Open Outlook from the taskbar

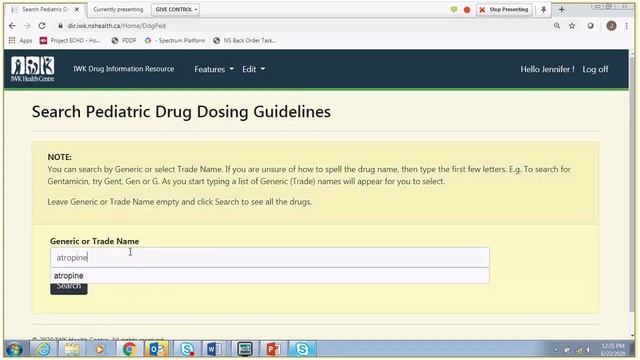point(157,349)
